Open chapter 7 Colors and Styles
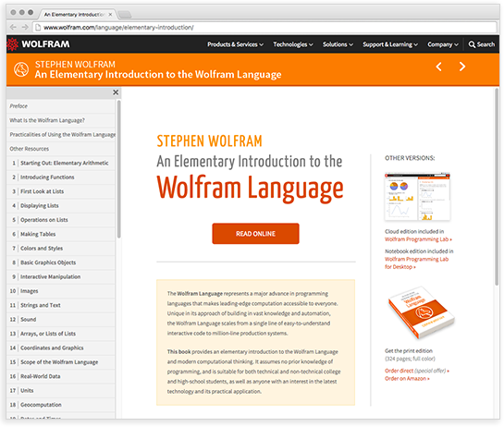504x427 pixels. [x=61, y=248]
